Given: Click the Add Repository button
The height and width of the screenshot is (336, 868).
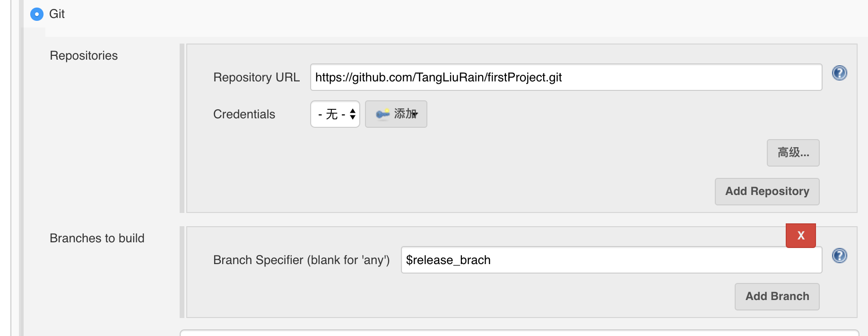Looking at the screenshot, I should [x=767, y=191].
